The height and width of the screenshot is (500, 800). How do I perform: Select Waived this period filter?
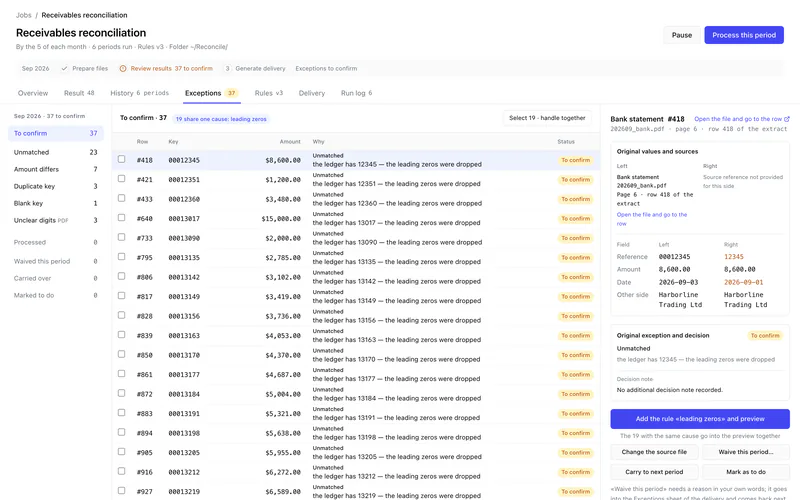coord(56,261)
